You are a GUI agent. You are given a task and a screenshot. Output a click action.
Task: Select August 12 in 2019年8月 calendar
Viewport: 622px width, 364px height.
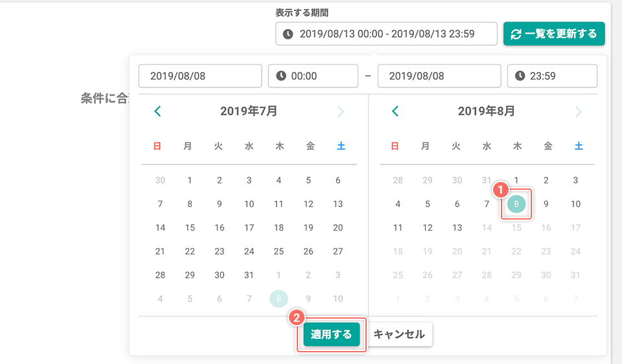point(427,227)
